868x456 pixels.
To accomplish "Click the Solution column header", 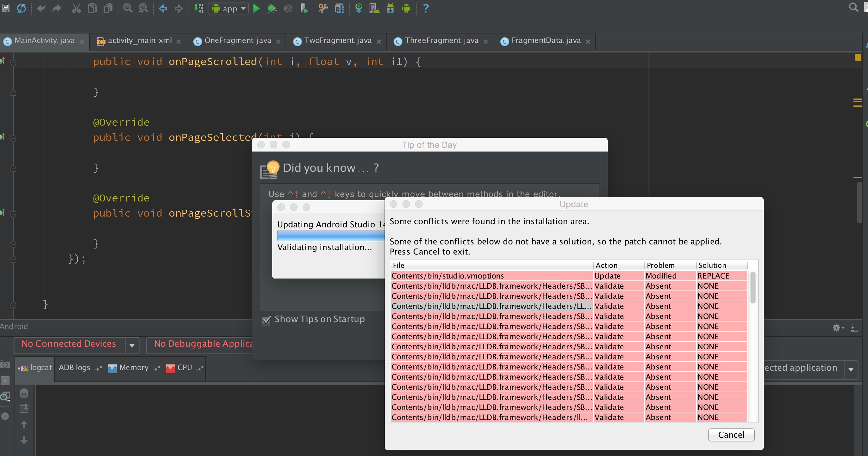I will click(x=722, y=265).
